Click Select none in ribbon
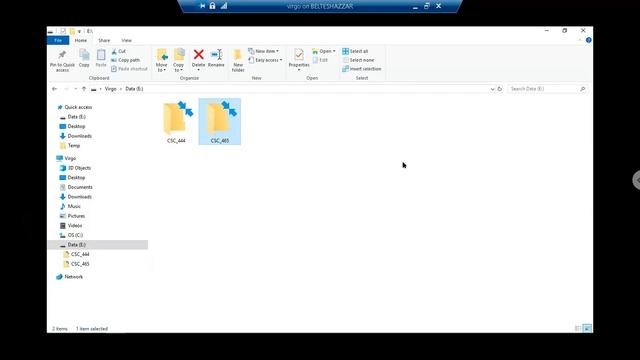640x360 pixels. (358, 60)
